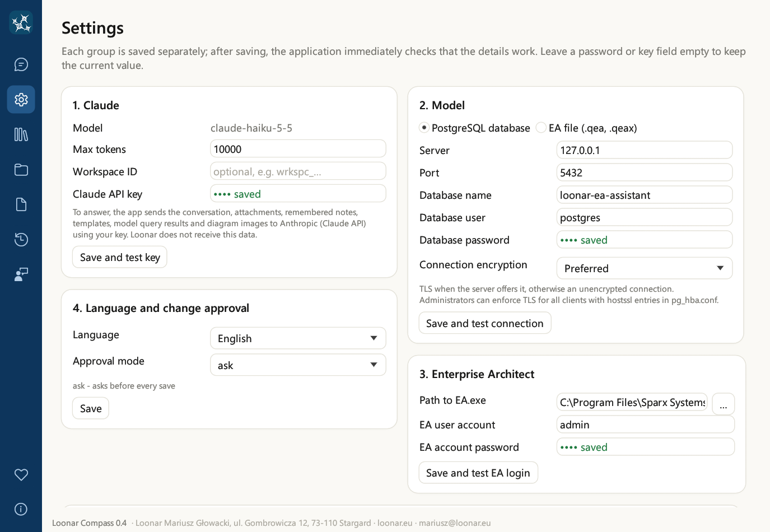Image resolution: width=770 pixels, height=532 pixels.
Task: Click 'ask - asks before every save' hint
Action: pos(124,386)
